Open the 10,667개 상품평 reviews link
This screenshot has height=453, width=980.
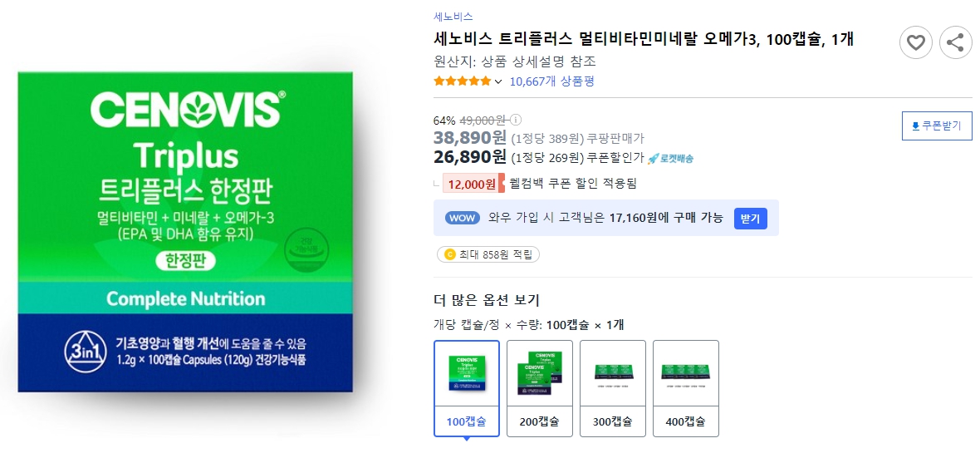(x=552, y=81)
